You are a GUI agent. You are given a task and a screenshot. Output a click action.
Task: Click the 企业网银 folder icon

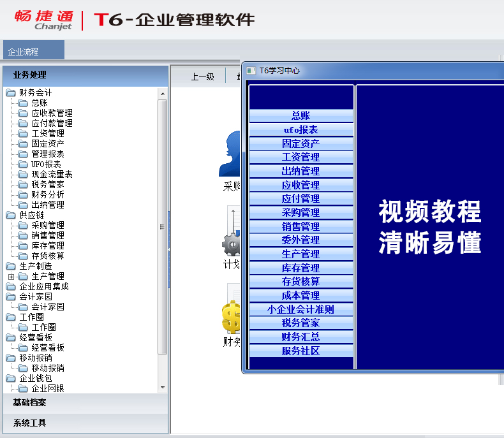(x=23, y=388)
